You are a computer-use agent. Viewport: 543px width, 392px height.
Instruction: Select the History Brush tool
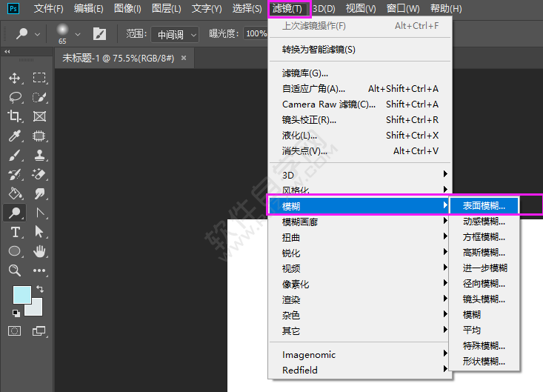(x=15, y=174)
